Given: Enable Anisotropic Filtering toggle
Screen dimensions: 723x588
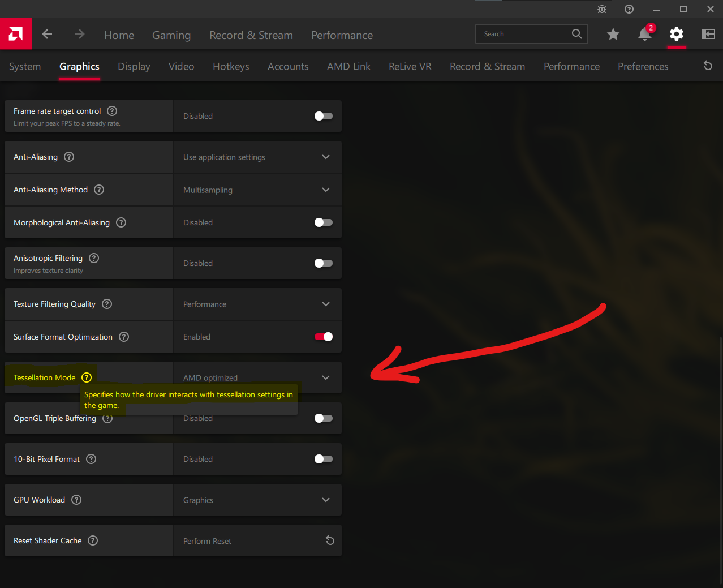Looking at the screenshot, I should pos(324,263).
